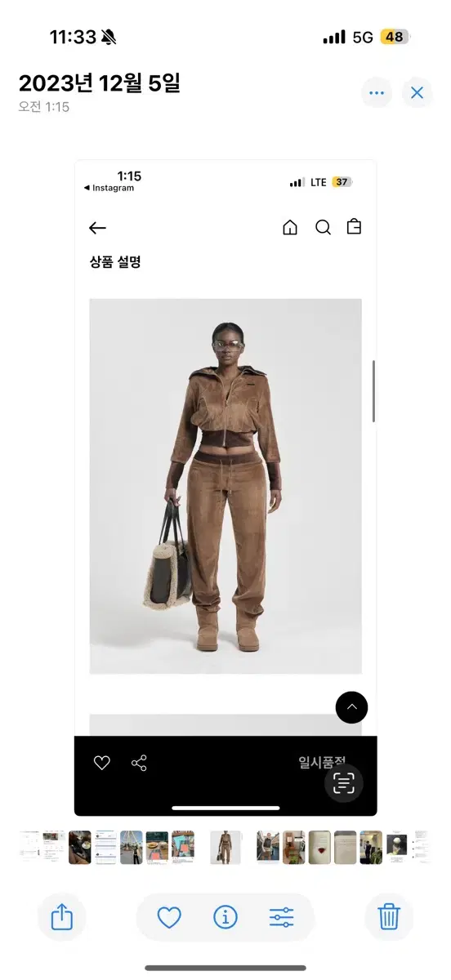Tap the 2023년 12월 5일 date title
Image resolution: width=451 pixels, height=980 pixels.
coord(100,82)
